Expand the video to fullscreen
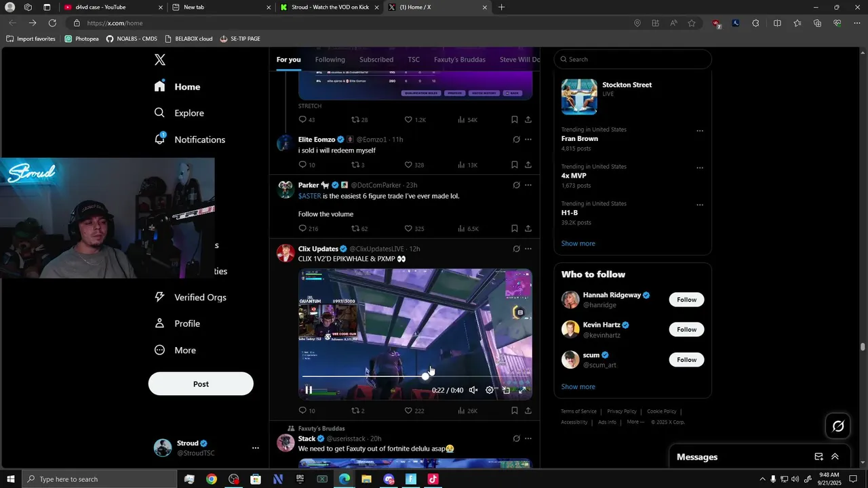Viewport: 868px width, 488px height. (522, 390)
